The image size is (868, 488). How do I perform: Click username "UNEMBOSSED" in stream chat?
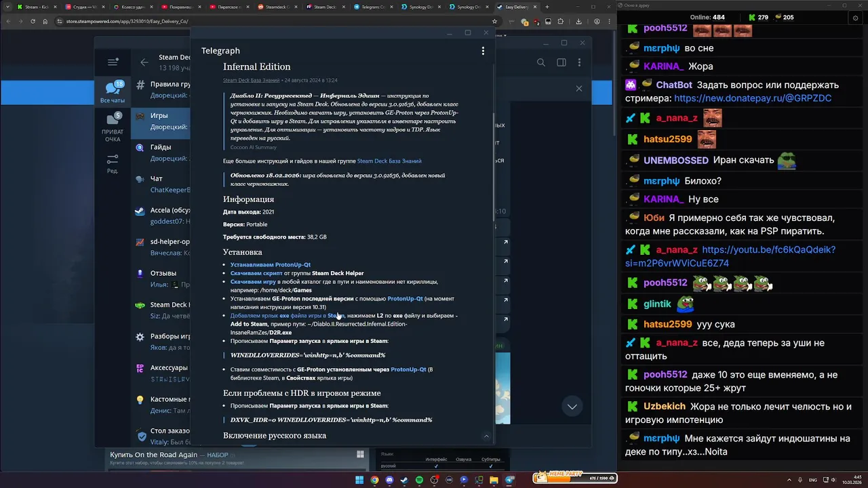click(x=676, y=161)
